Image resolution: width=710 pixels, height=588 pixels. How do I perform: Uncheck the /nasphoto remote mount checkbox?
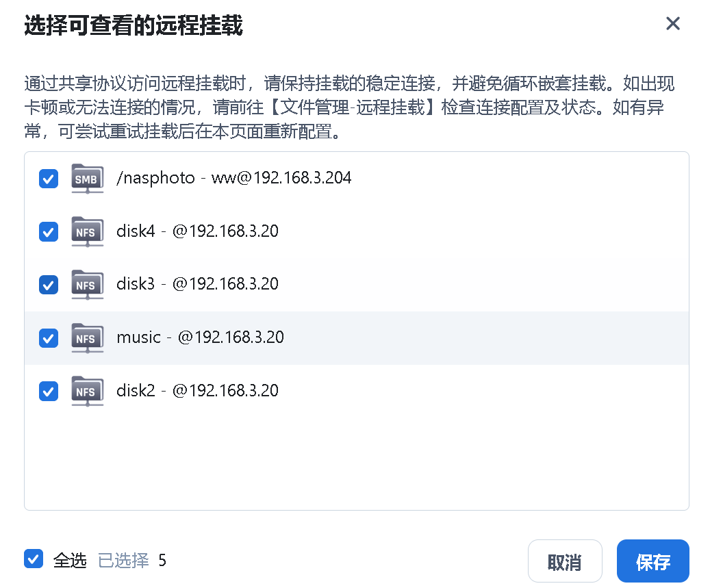click(48, 179)
